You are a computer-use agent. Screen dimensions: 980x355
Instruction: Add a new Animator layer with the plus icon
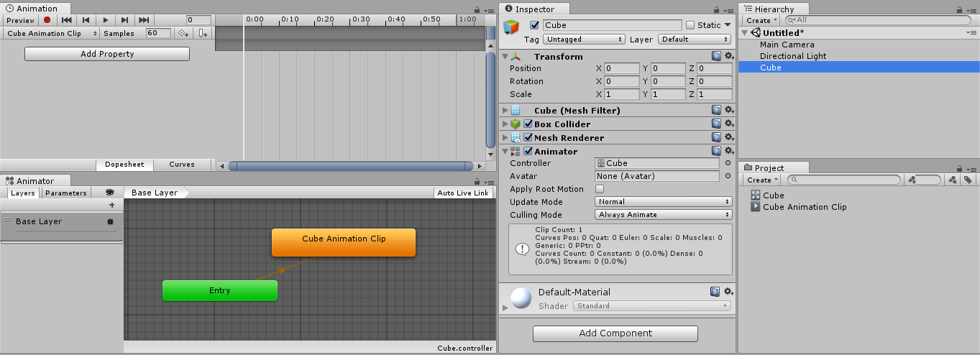click(x=111, y=206)
